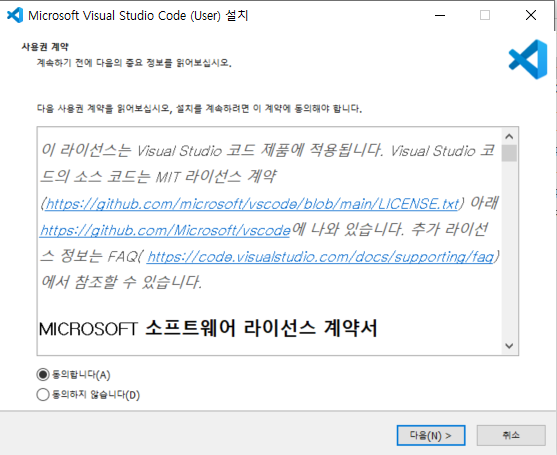Click the license text '에서 참조할 수 있습니다.'
The width and height of the screenshot is (557, 455).
pos(121,282)
